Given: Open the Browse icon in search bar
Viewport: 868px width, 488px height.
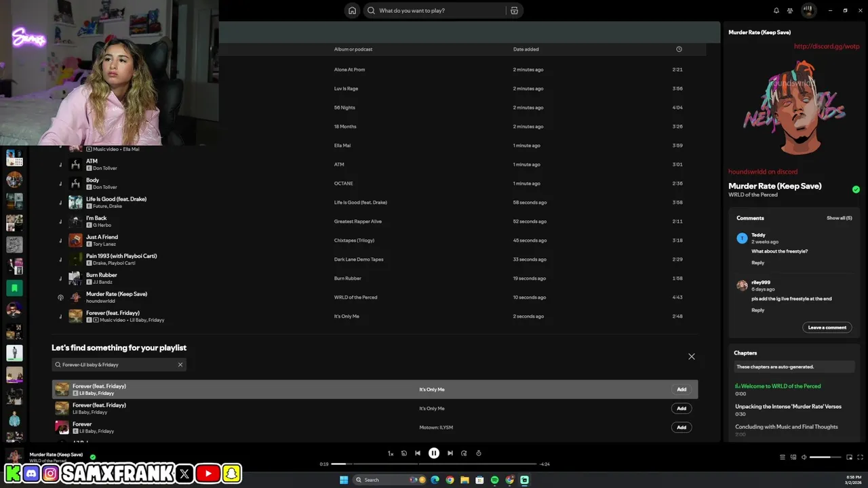Looking at the screenshot, I should [514, 10].
